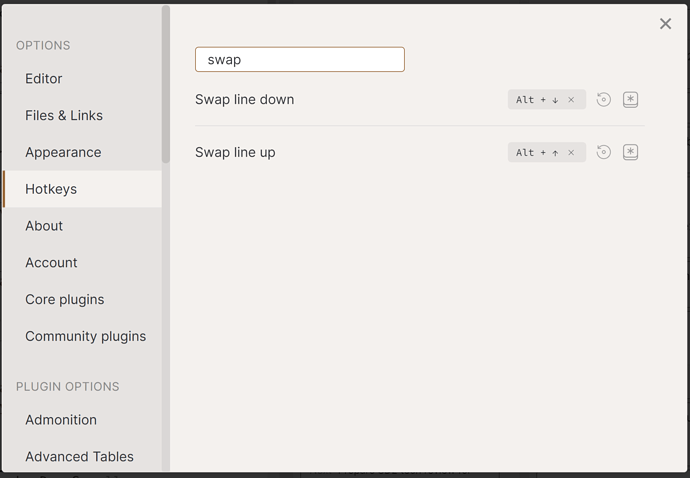Click the hotkey search field containing 'swap'
Viewport: 690px width, 478px height.
click(x=300, y=59)
